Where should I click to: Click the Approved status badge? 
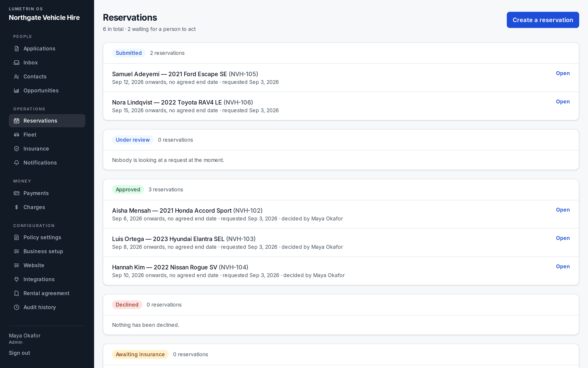pyautogui.click(x=128, y=190)
